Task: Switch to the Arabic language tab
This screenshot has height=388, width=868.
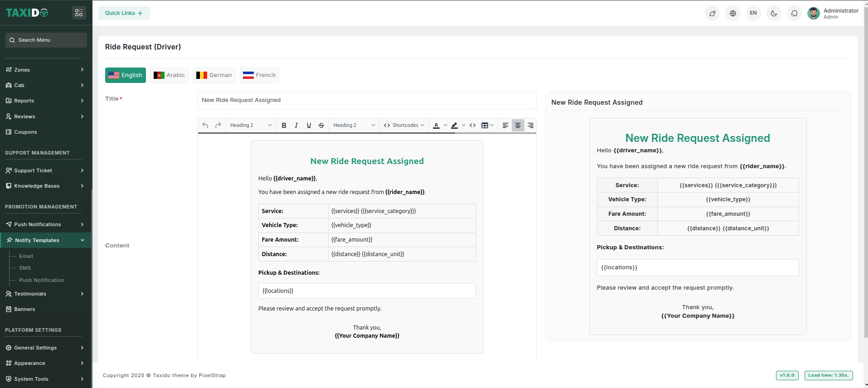Action: click(x=169, y=75)
